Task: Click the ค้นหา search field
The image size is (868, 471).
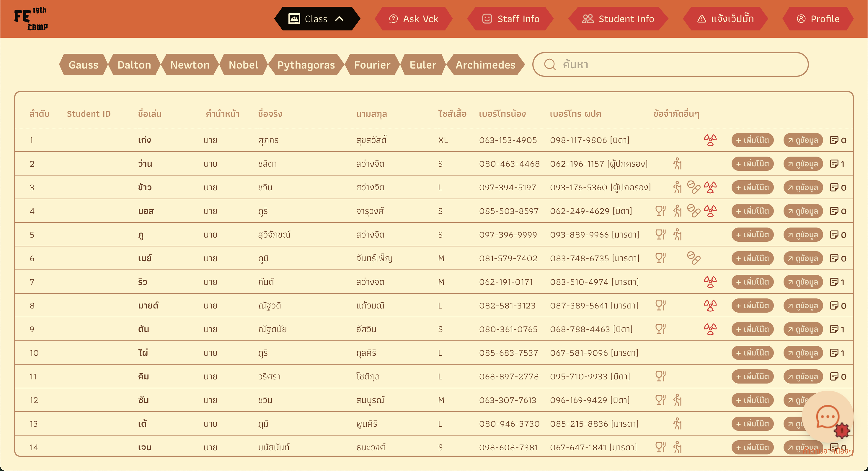Action: [x=670, y=64]
